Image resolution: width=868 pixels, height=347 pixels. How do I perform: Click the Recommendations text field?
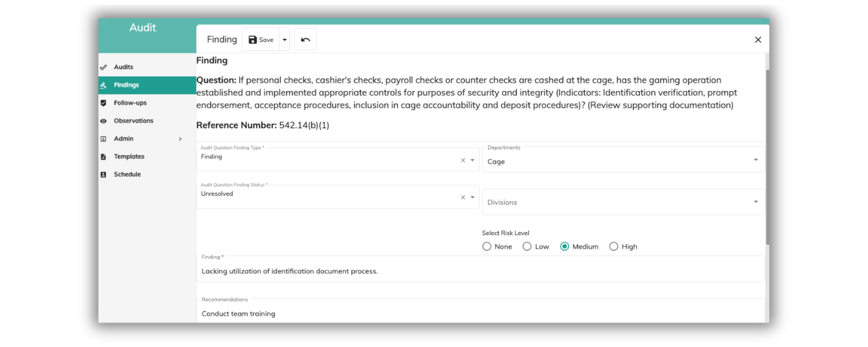(x=480, y=313)
